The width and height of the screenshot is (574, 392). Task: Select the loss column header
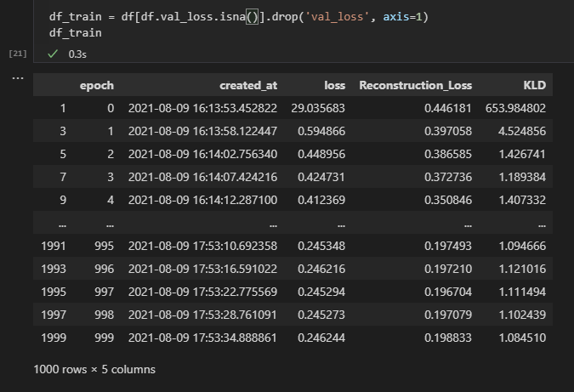pyautogui.click(x=334, y=85)
